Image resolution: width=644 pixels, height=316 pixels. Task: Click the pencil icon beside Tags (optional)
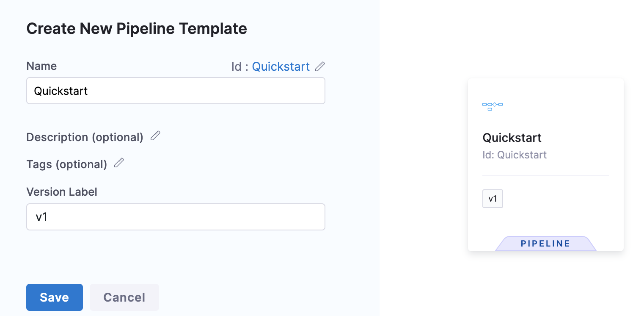[119, 163]
